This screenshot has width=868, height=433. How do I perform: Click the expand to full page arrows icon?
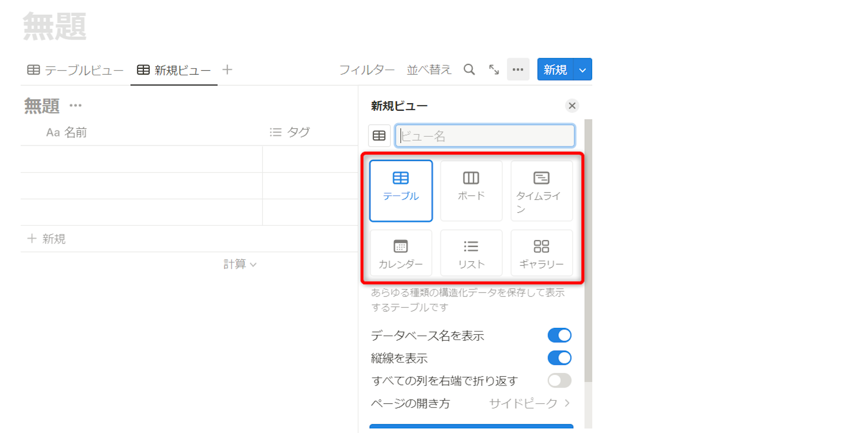[x=494, y=69]
